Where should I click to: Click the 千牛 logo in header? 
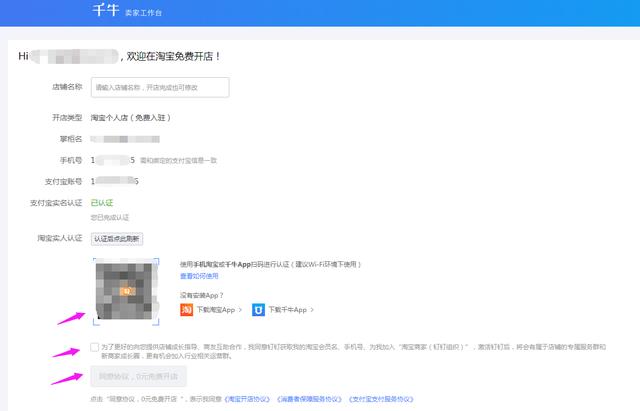pyautogui.click(x=105, y=10)
